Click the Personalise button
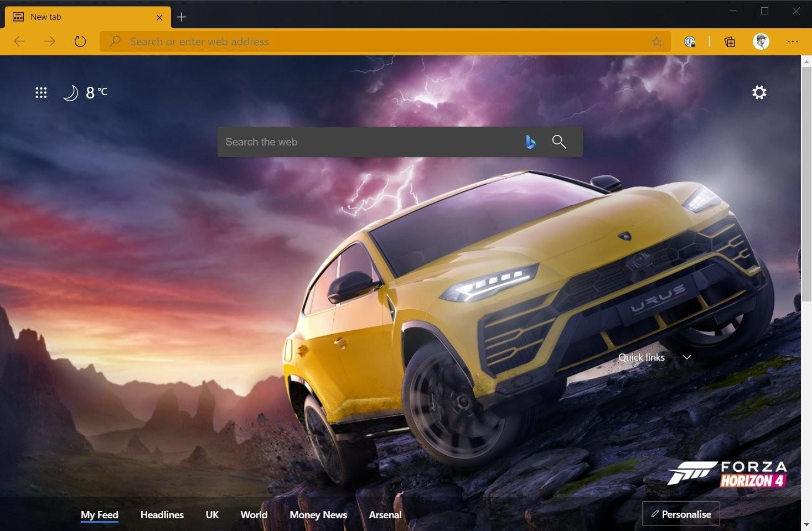Image resolution: width=812 pixels, height=531 pixels. click(x=681, y=514)
